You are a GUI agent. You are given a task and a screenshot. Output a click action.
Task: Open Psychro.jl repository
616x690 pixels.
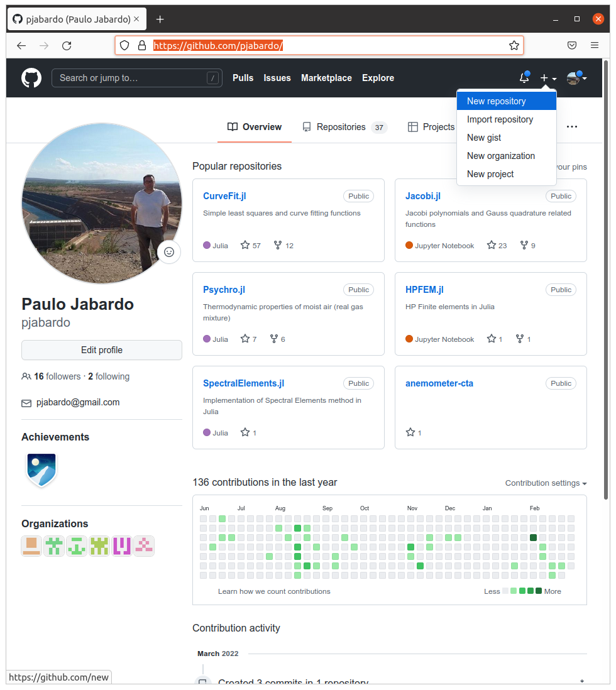224,290
